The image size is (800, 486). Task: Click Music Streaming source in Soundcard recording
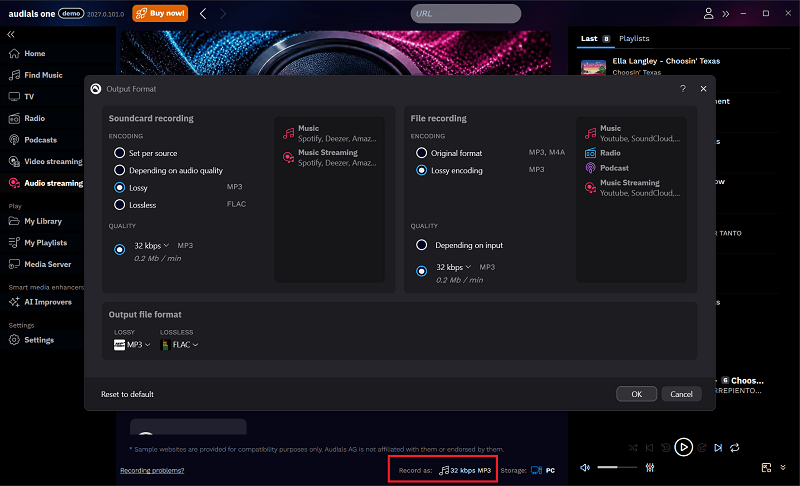tap(330, 158)
